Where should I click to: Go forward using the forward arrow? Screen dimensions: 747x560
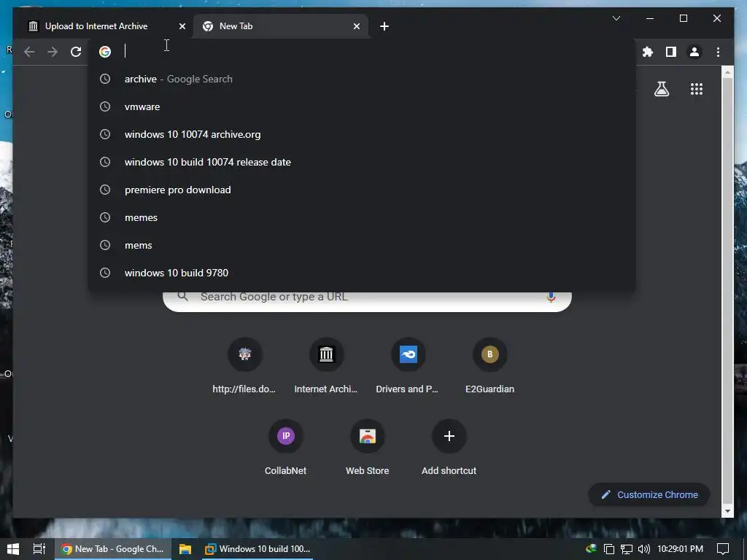coord(53,52)
